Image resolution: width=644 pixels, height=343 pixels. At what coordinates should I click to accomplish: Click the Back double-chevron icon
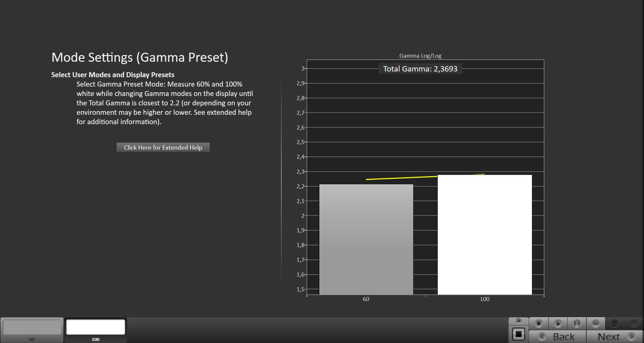point(542,337)
